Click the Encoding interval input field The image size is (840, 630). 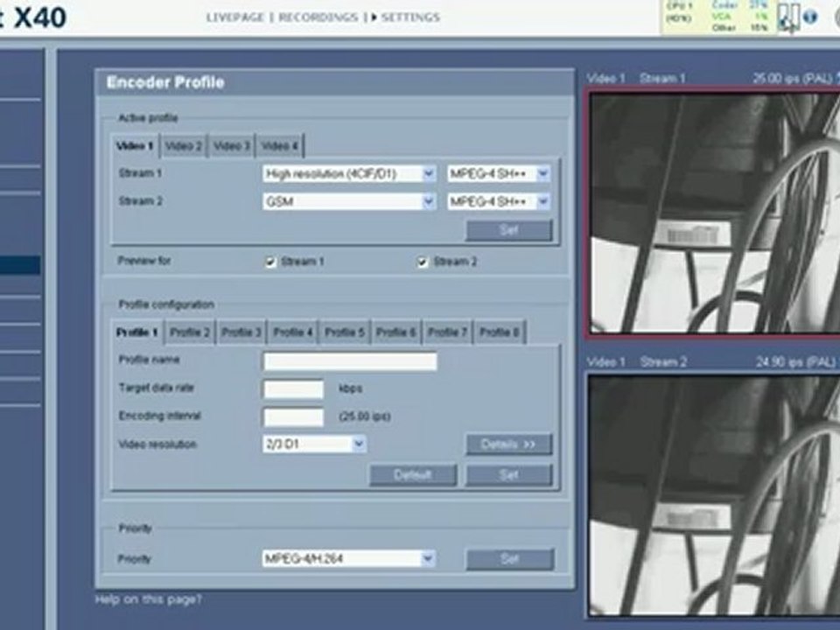(294, 416)
